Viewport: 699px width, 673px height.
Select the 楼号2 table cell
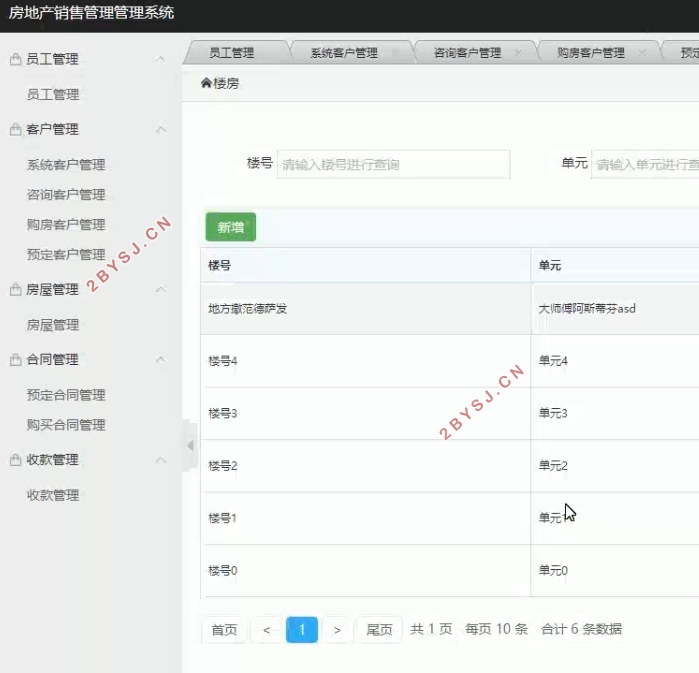[x=366, y=466]
